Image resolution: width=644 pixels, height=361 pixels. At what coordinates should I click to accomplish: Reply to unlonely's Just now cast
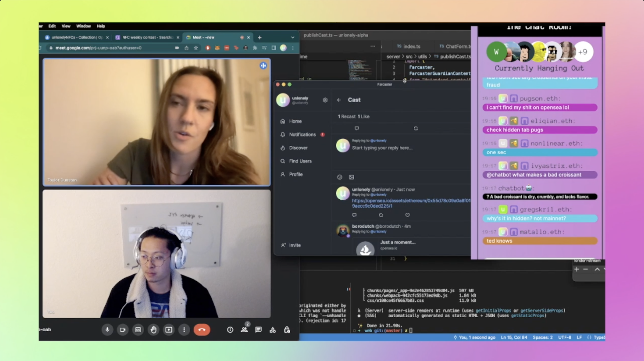(354, 215)
